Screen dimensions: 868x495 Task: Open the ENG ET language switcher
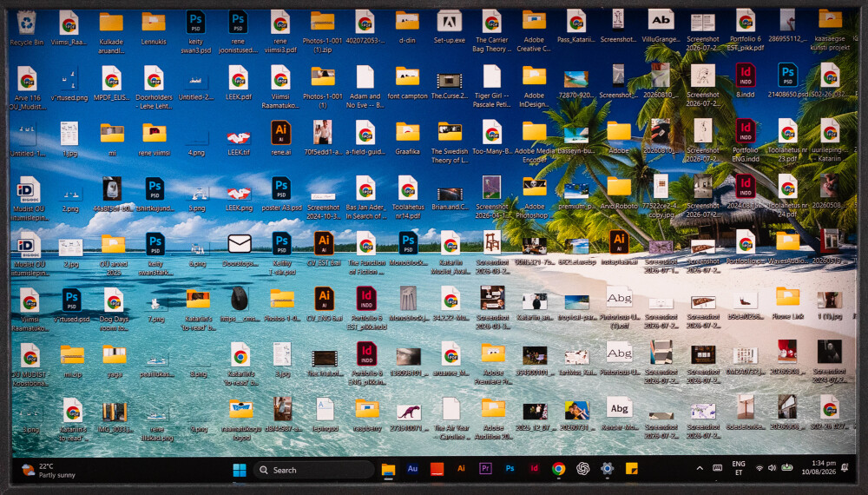tap(739, 468)
